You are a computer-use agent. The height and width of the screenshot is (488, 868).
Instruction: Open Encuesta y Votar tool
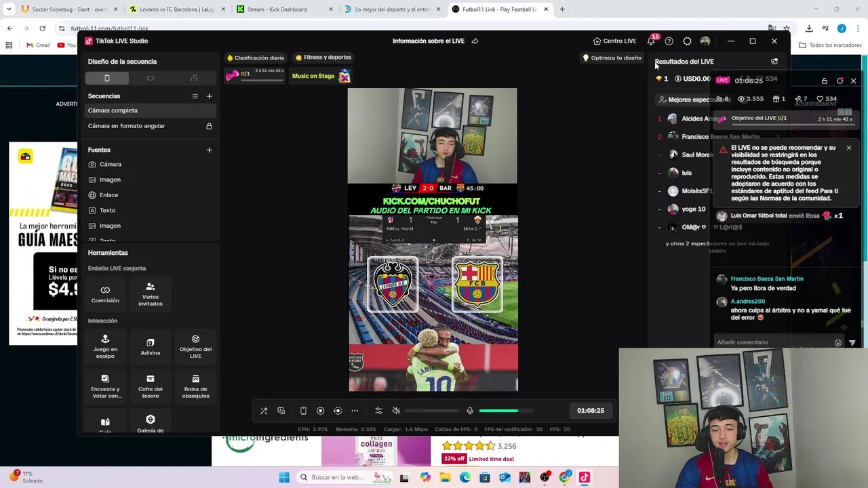(x=105, y=386)
